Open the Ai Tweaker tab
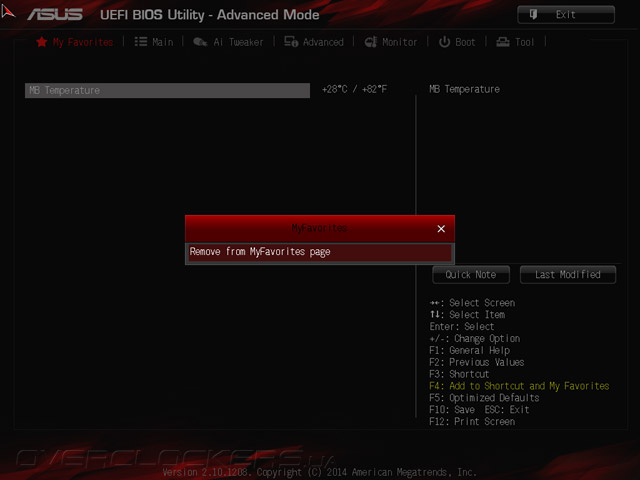 pyautogui.click(x=228, y=42)
